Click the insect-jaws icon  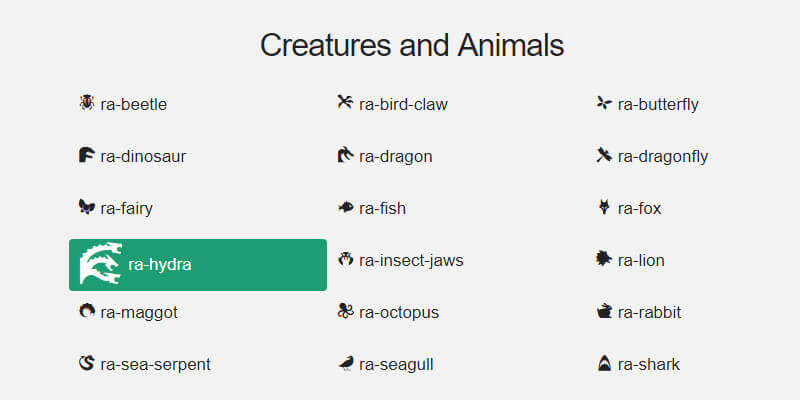pos(345,260)
